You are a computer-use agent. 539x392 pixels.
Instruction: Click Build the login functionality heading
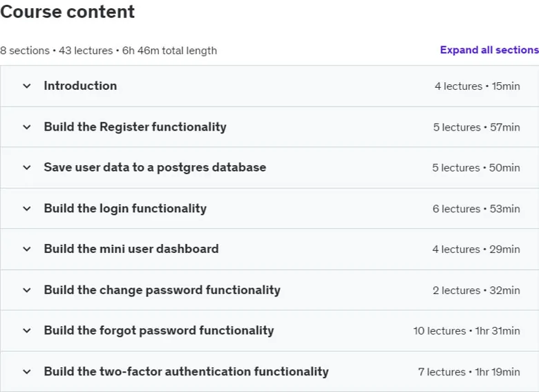(x=125, y=208)
